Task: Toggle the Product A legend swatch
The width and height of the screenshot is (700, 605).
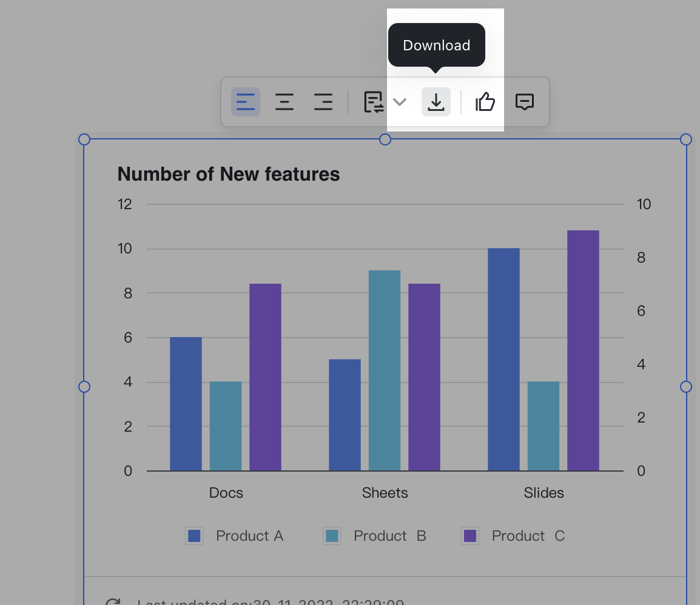Action: (194, 536)
